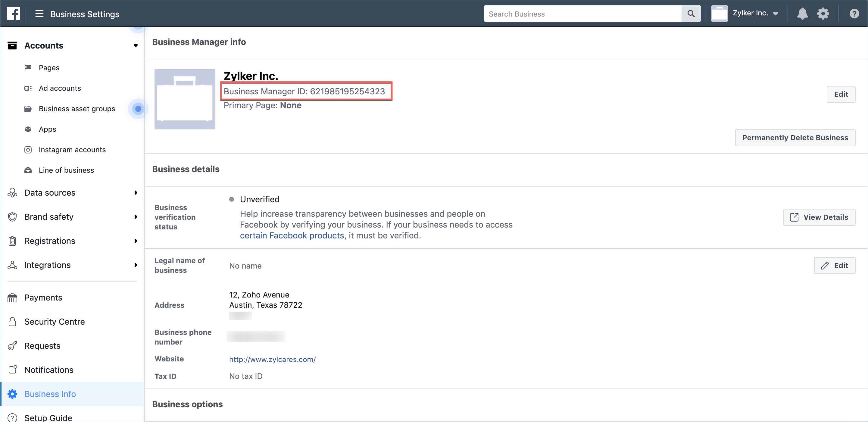The height and width of the screenshot is (422, 868).
Task: Click the Facebook logo icon
Action: [14, 14]
